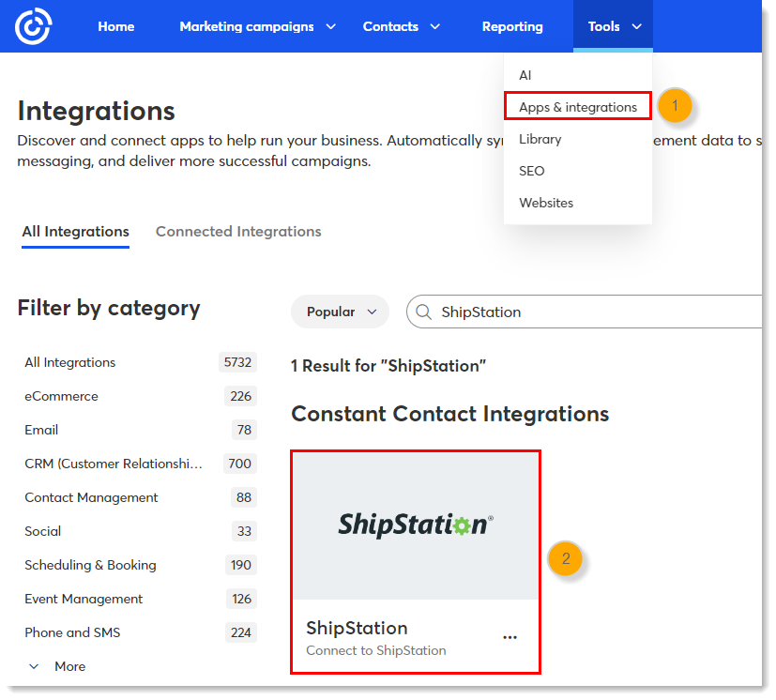Open Library from the Tools menu
The width and height of the screenshot is (776, 700).
point(540,139)
